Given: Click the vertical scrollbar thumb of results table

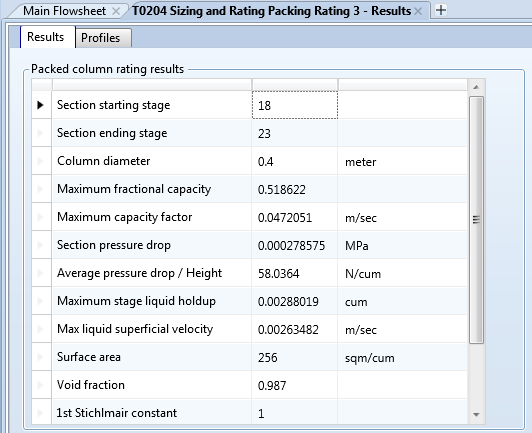Looking at the screenshot, I should click(x=476, y=220).
